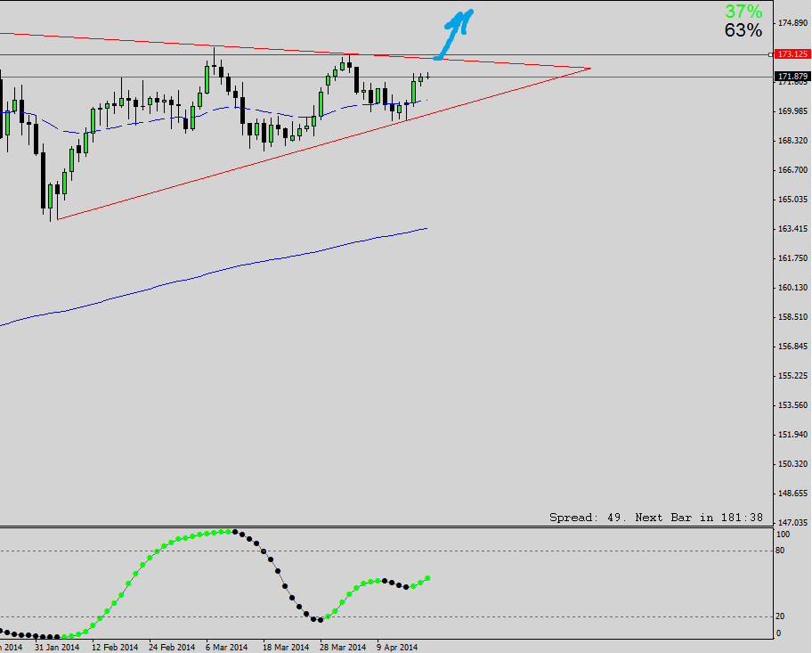Click the indicator scale label 0
Image resolution: width=812 pixels, height=653 pixels.
(x=779, y=633)
